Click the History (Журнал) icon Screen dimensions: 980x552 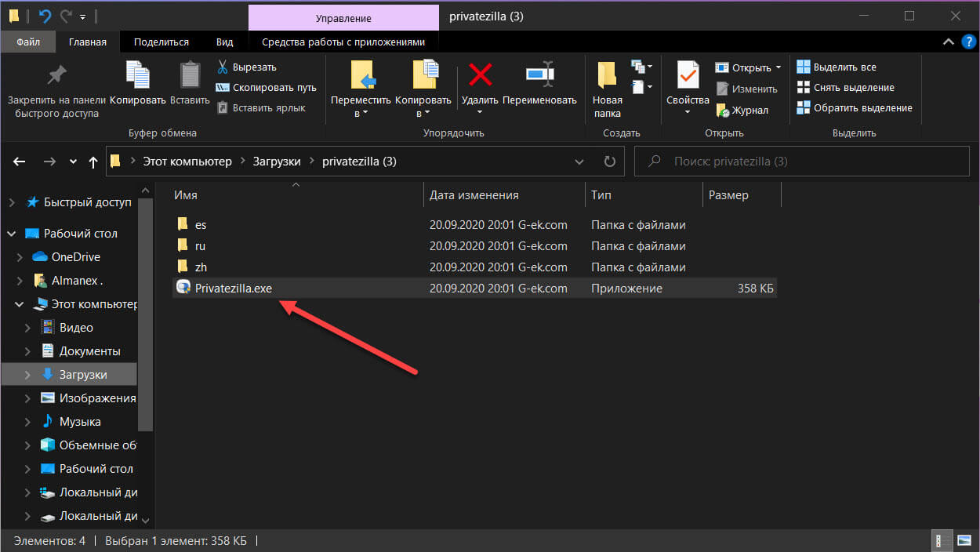point(723,111)
